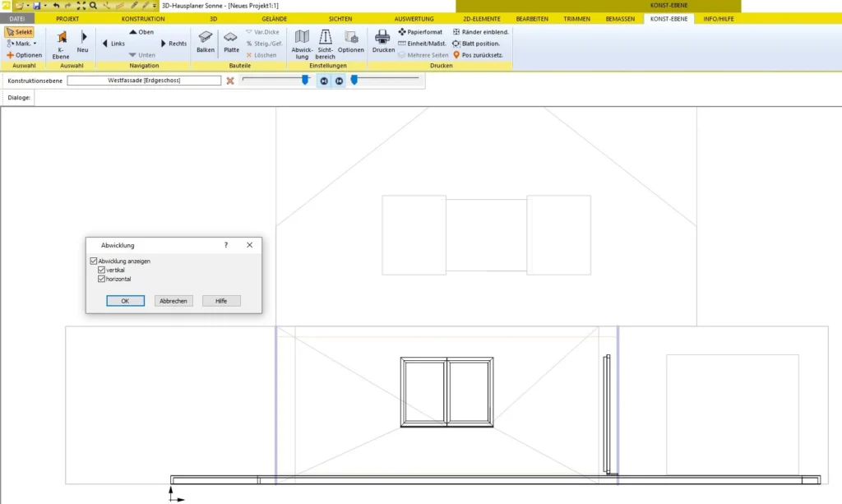
Task: Click the left slider handle beside Konstruktionsebene
Action: (305, 80)
